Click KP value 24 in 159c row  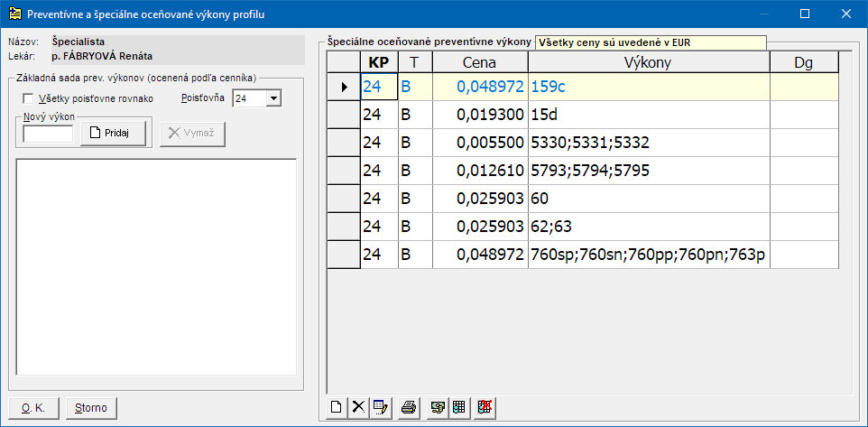[x=379, y=87]
